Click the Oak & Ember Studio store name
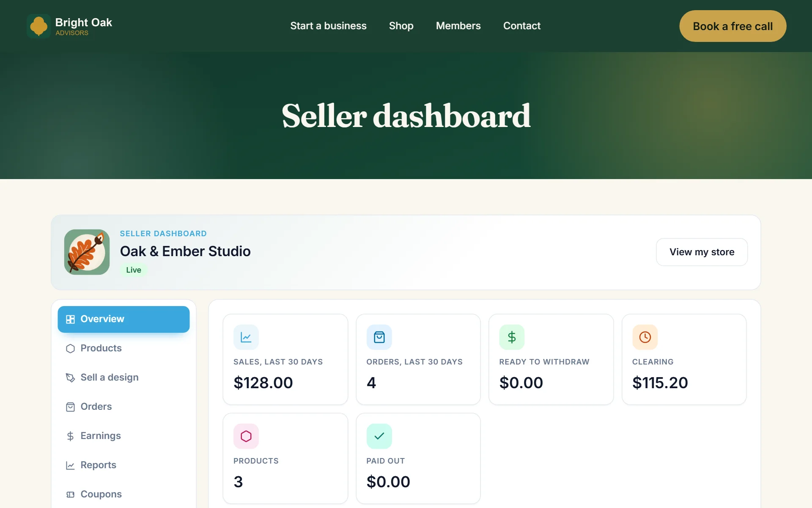This screenshot has height=508, width=812. point(185,251)
